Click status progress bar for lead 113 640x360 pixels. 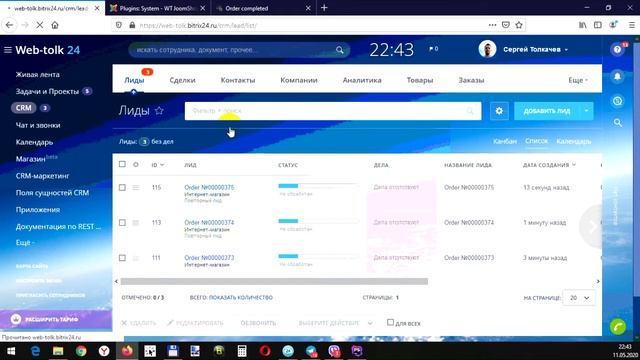pos(318,221)
